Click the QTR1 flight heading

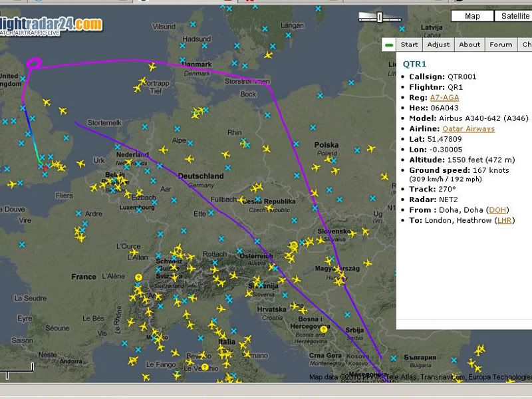414,64
